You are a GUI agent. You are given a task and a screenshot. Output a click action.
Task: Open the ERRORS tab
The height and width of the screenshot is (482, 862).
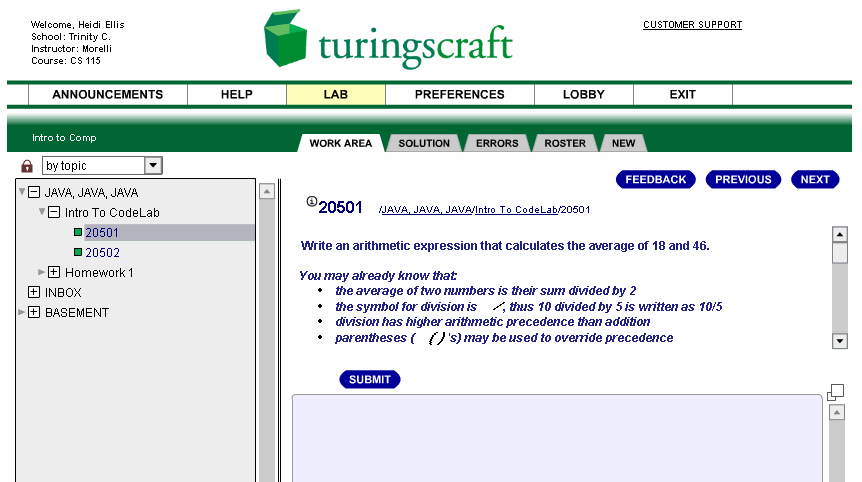click(497, 143)
